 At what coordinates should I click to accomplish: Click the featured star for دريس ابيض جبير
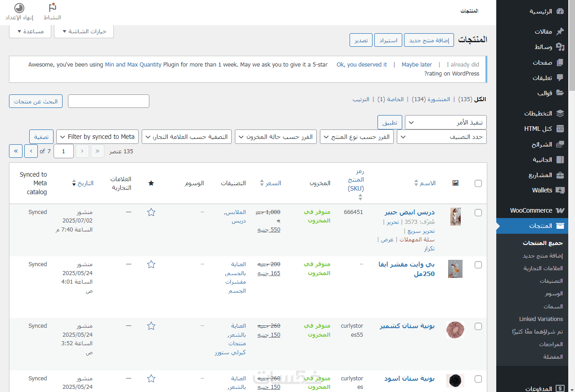pos(151,212)
